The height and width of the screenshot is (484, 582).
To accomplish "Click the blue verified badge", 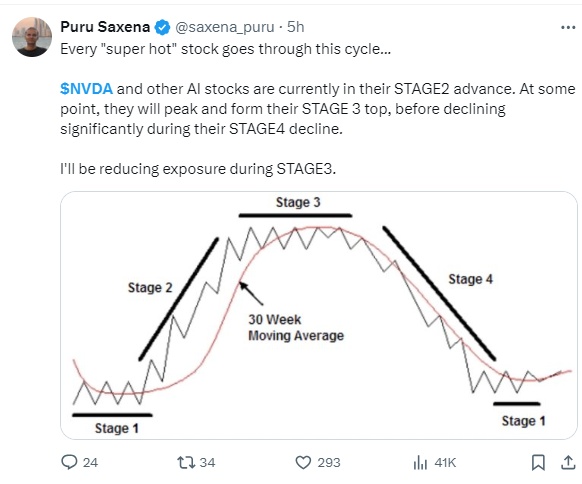I will (x=162, y=27).
